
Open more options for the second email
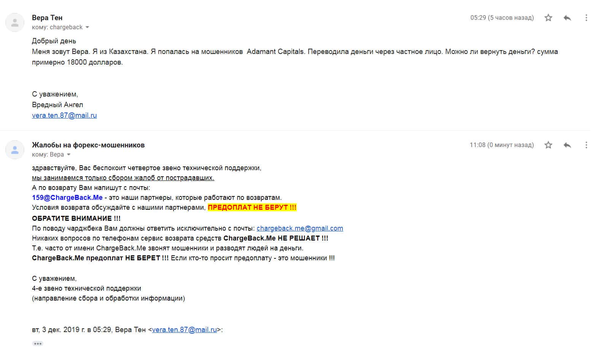click(x=586, y=145)
